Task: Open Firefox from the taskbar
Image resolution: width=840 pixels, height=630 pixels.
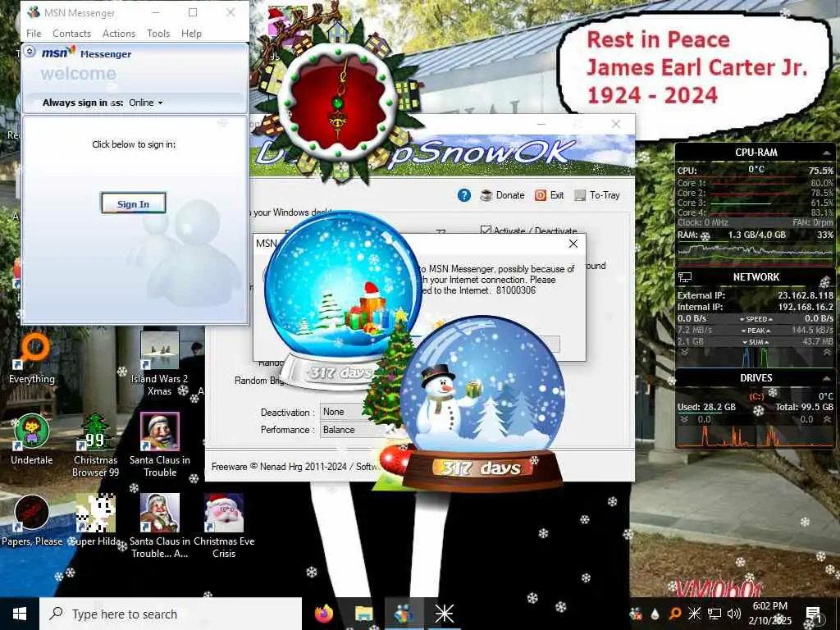Action: 323,614
